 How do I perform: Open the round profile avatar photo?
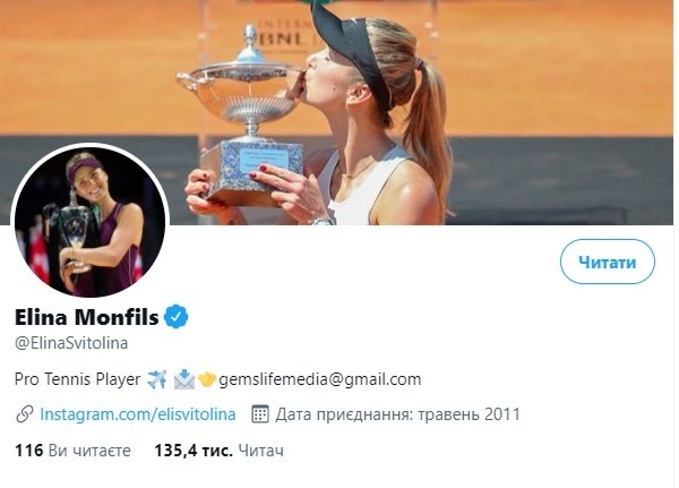click(90, 222)
